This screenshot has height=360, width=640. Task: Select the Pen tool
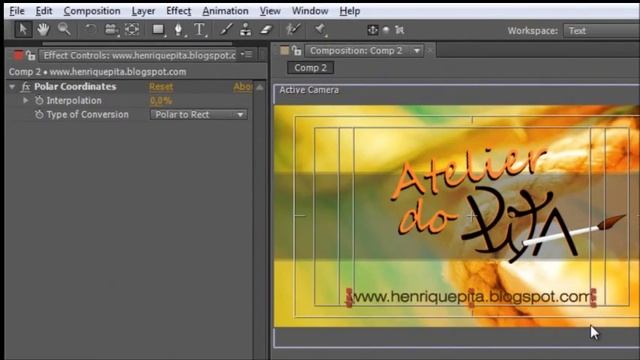(x=178, y=29)
